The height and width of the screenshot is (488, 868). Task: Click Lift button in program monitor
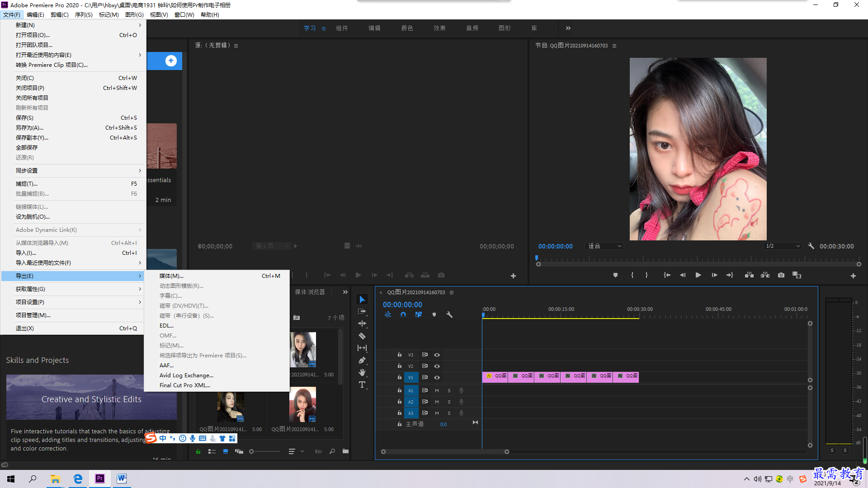749,275
